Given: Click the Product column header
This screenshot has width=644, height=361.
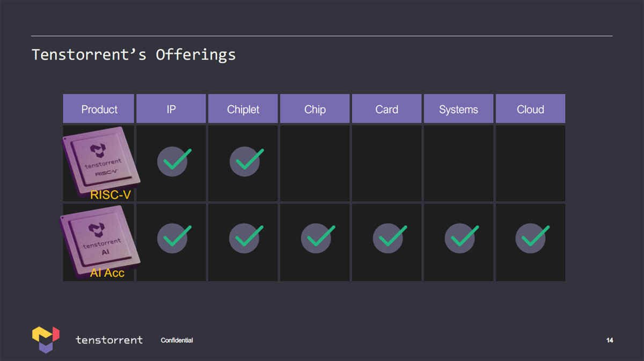Looking at the screenshot, I should (99, 109).
